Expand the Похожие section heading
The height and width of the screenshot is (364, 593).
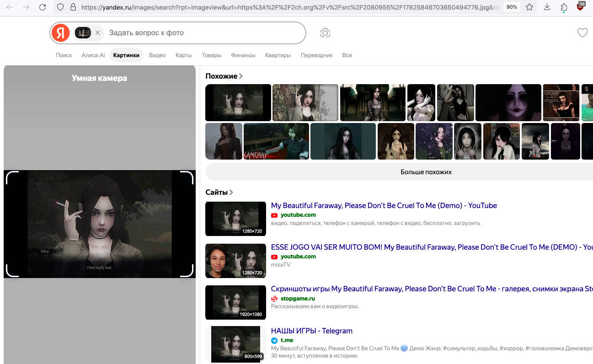(224, 76)
